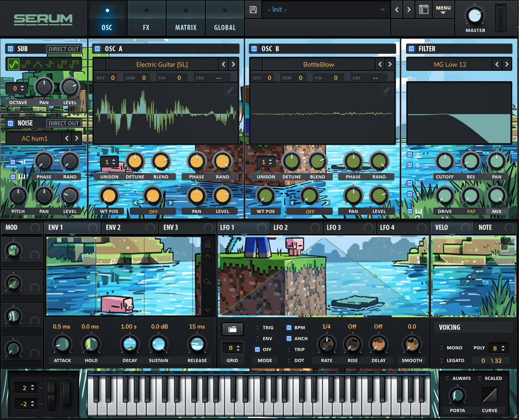Disable the SUB oscillator
Image resolution: width=519 pixels, height=420 pixels.
(11, 48)
